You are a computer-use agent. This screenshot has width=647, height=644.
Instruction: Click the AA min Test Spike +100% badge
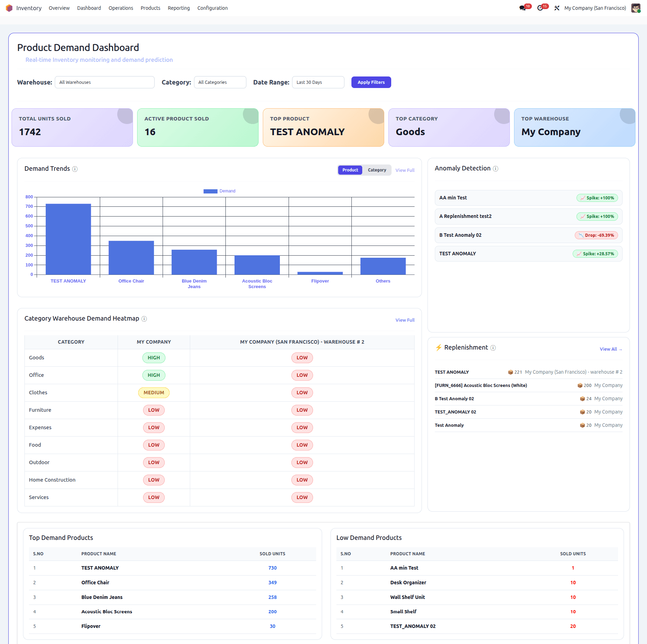(597, 198)
